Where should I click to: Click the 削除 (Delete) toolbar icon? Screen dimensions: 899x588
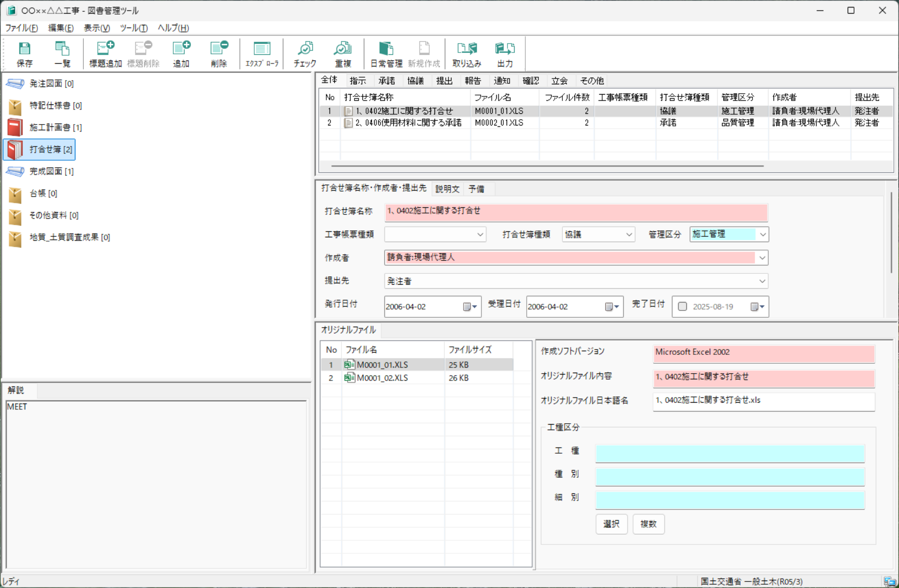click(x=219, y=53)
